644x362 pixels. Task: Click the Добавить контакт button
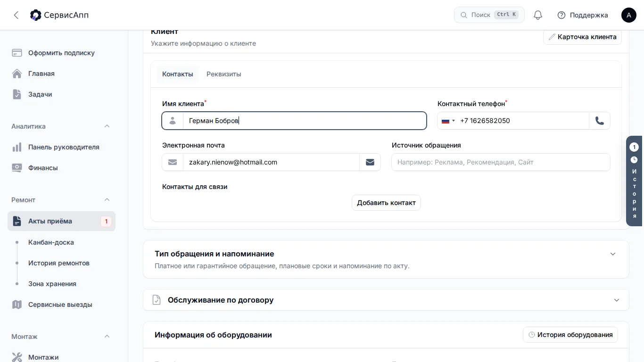pyautogui.click(x=386, y=203)
